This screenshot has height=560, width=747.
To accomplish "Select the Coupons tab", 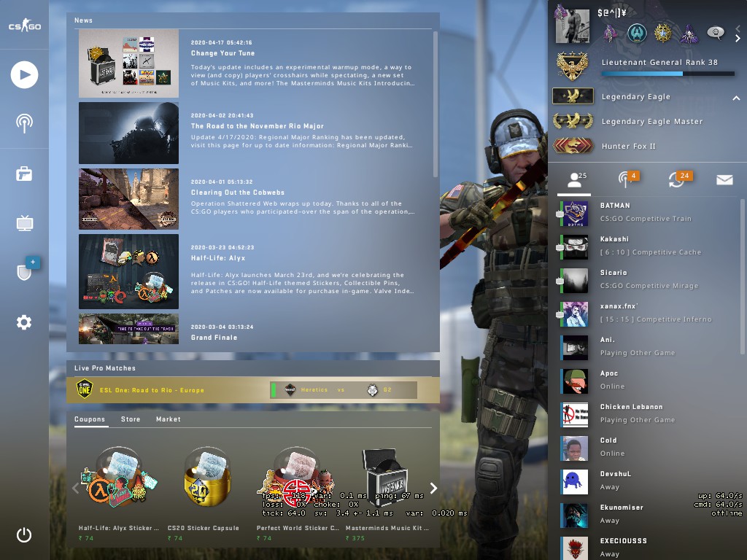I will pos(90,419).
